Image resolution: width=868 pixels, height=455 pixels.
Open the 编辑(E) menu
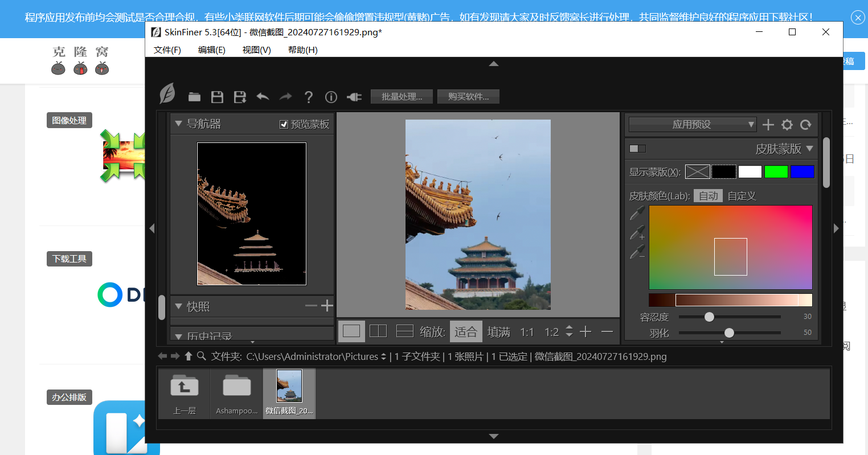coord(212,50)
